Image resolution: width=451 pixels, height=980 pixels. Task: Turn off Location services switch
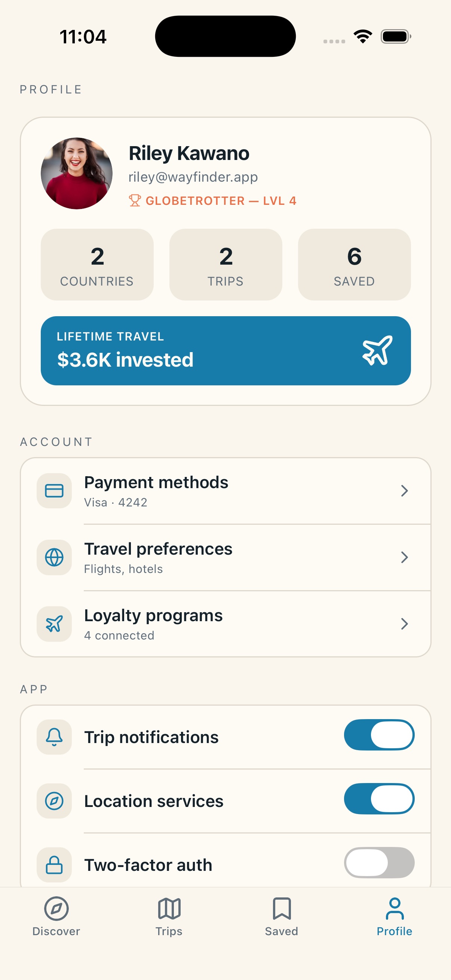pyautogui.click(x=379, y=798)
